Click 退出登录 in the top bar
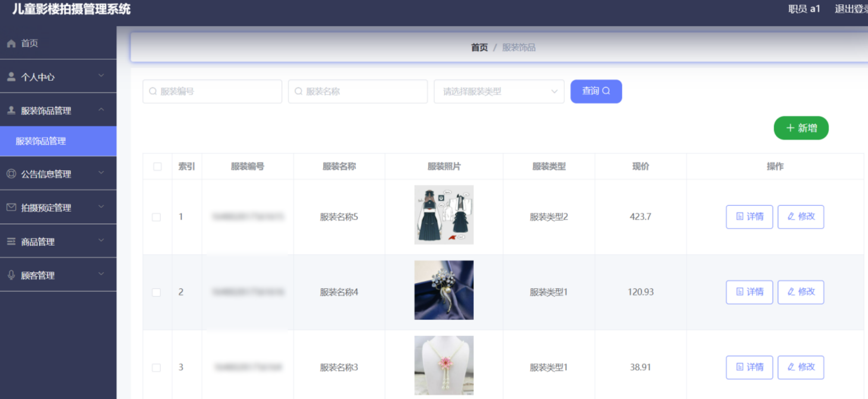Image resolution: width=868 pixels, height=399 pixels. point(851,9)
